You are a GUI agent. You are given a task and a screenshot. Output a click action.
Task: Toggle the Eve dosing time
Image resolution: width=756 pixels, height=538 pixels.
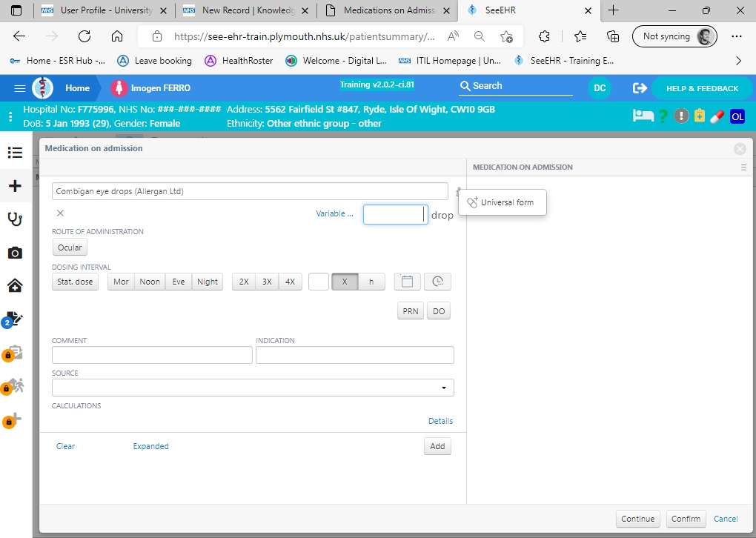coord(179,282)
